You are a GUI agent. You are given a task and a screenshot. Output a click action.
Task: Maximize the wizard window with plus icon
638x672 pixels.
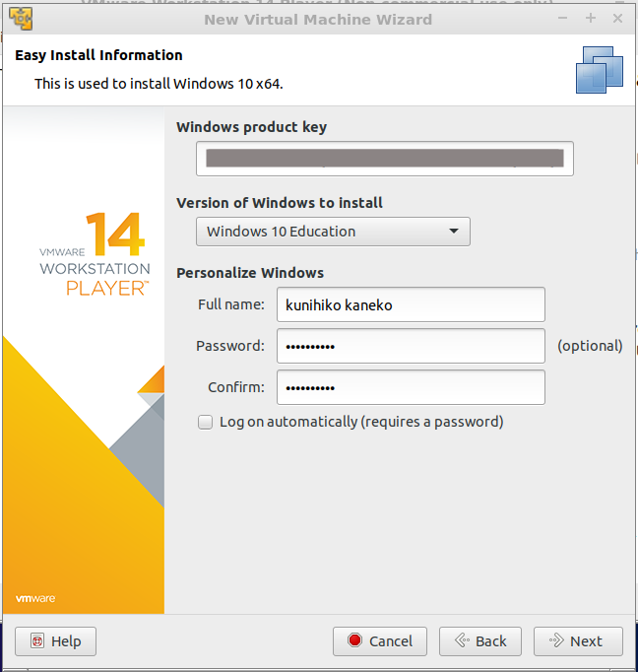click(x=591, y=18)
